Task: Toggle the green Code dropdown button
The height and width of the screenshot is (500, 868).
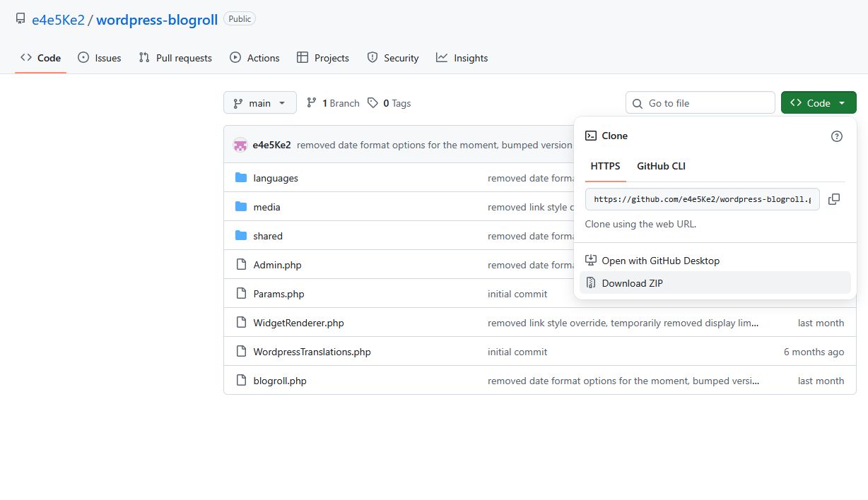Action: point(818,103)
